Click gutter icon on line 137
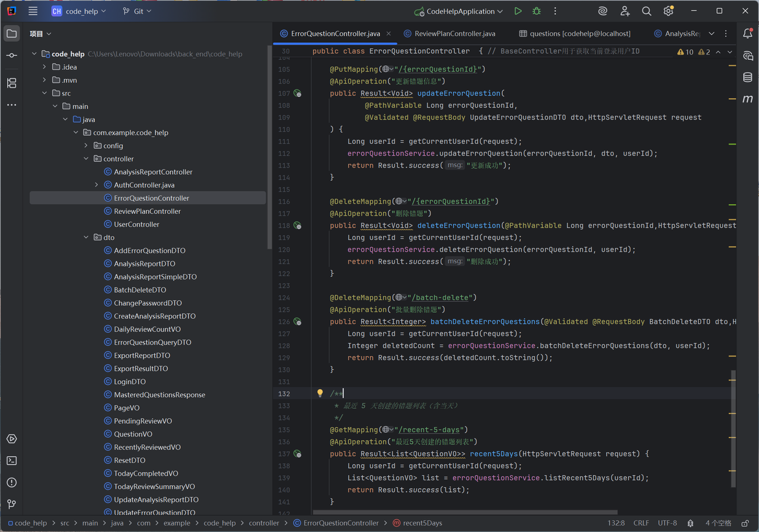The height and width of the screenshot is (532, 759). tap(298, 454)
